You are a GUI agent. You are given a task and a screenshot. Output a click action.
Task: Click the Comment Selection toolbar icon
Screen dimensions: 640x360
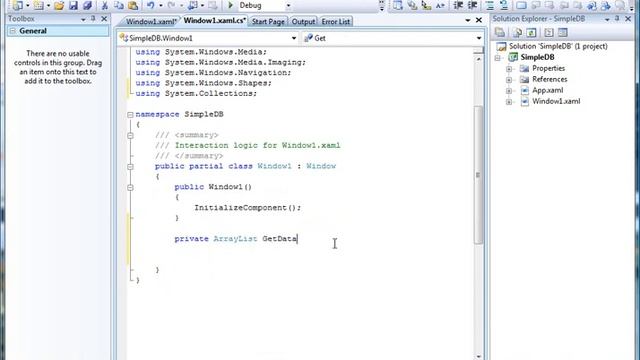489,5
